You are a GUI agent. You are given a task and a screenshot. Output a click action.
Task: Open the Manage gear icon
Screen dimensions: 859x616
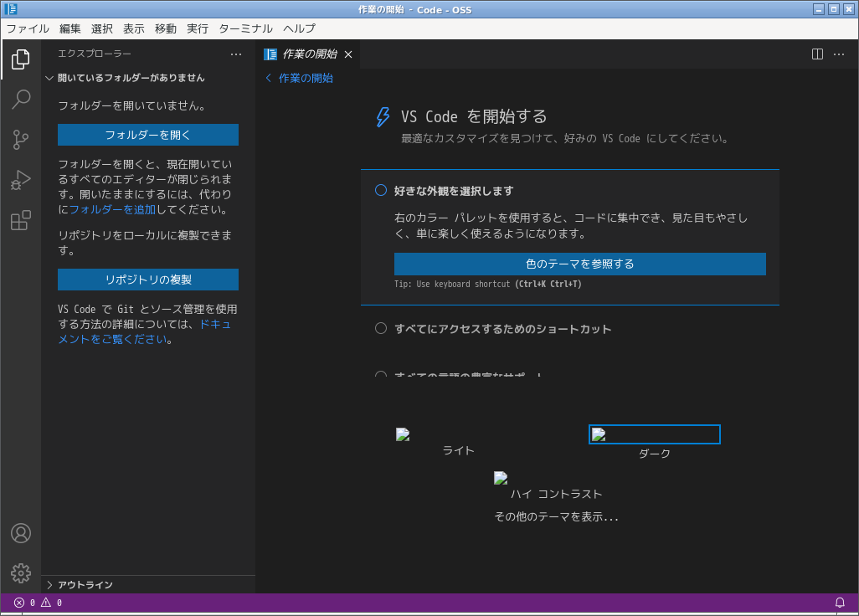[x=21, y=572]
